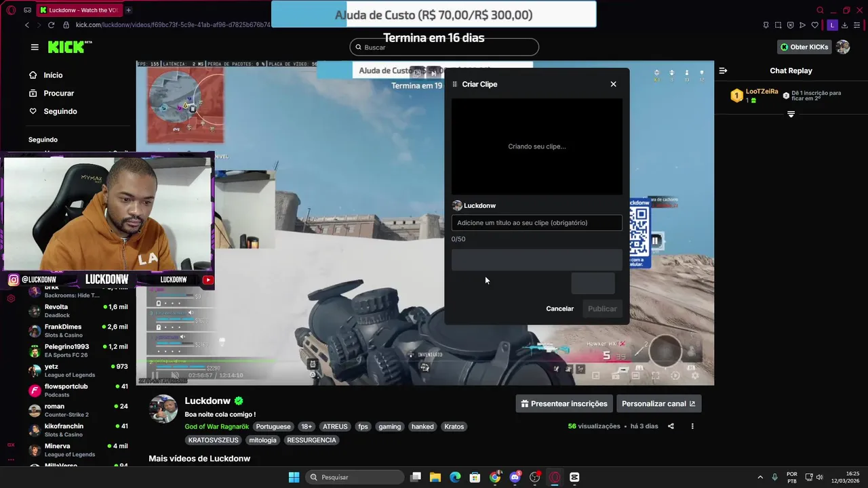Add the page to bookmarks with the heart icon
The image size is (868, 488).
pyautogui.click(x=815, y=25)
